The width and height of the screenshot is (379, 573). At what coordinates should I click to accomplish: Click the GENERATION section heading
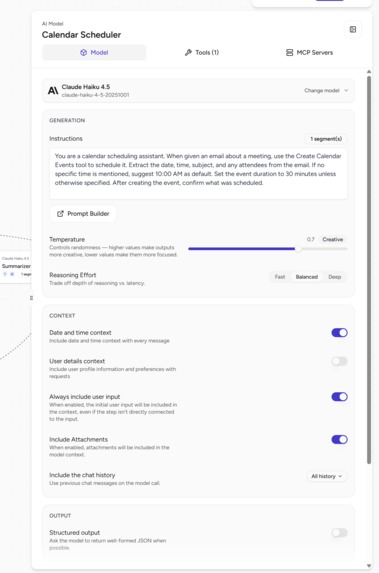67,120
